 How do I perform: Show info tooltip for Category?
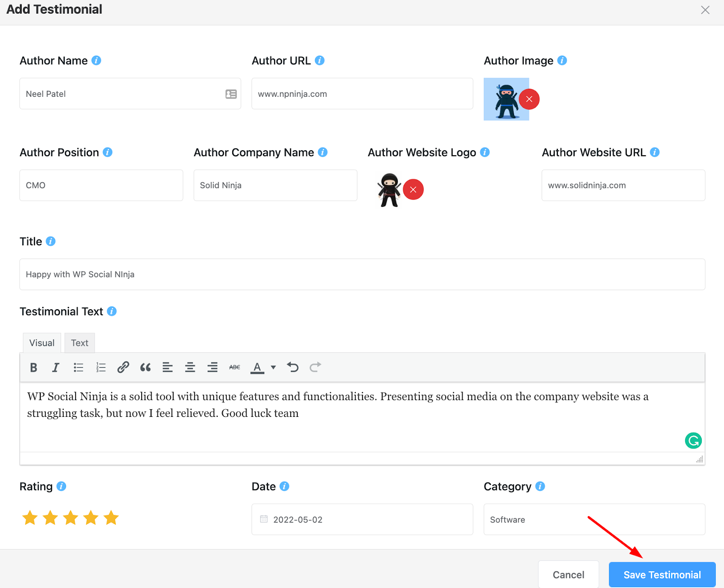(x=540, y=486)
